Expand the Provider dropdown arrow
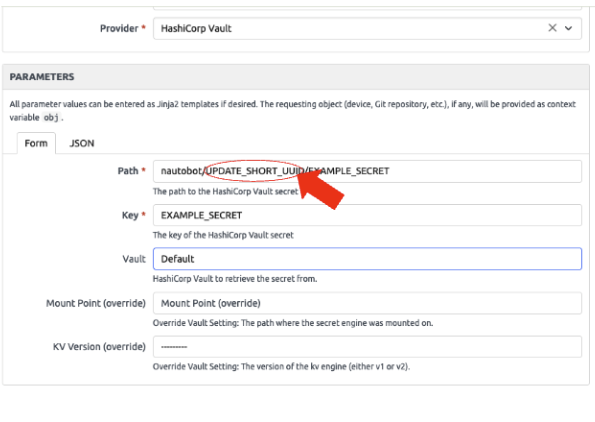 point(568,28)
